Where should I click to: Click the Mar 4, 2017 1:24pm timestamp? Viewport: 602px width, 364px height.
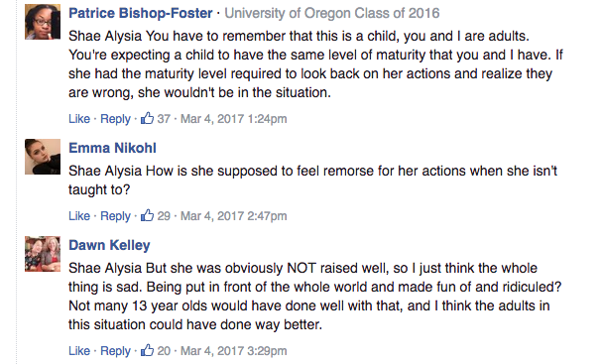coord(233,119)
